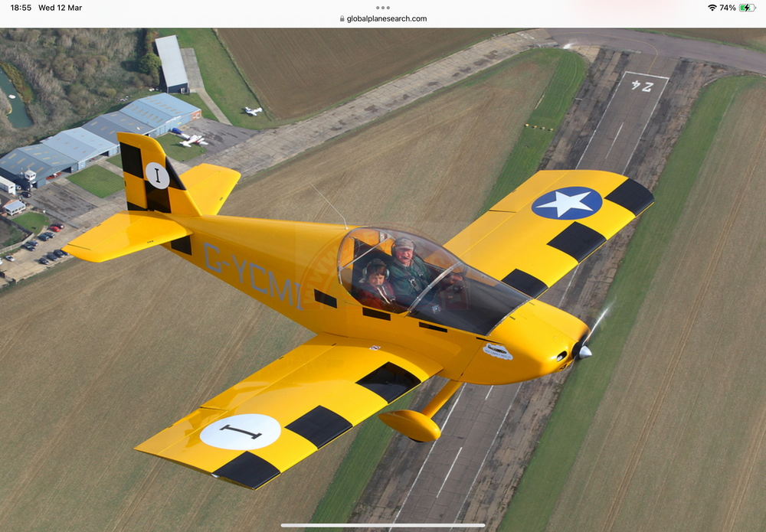The image size is (766, 532).
Task: Tap the 18:55 clock in status bar
Action: click(x=21, y=8)
